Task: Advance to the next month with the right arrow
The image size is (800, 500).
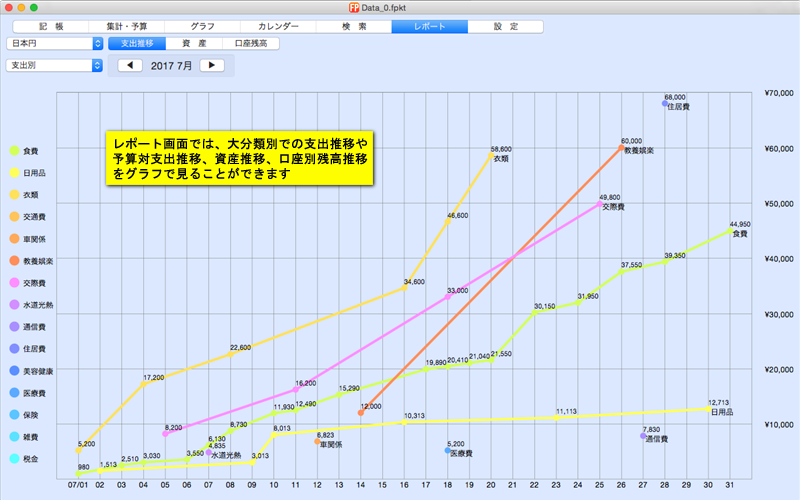Action: coord(212,65)
